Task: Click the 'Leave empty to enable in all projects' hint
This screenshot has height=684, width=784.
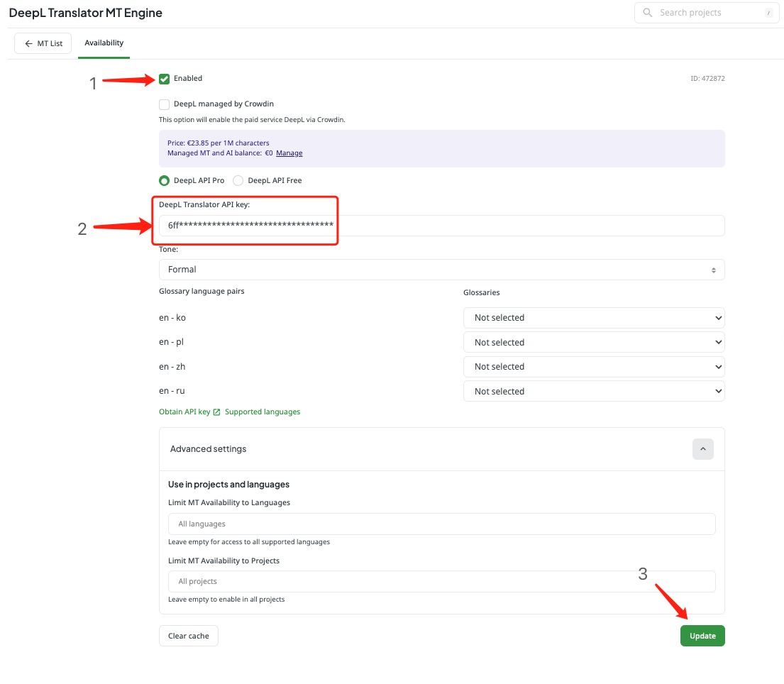Action: click(x=226, y=600)
